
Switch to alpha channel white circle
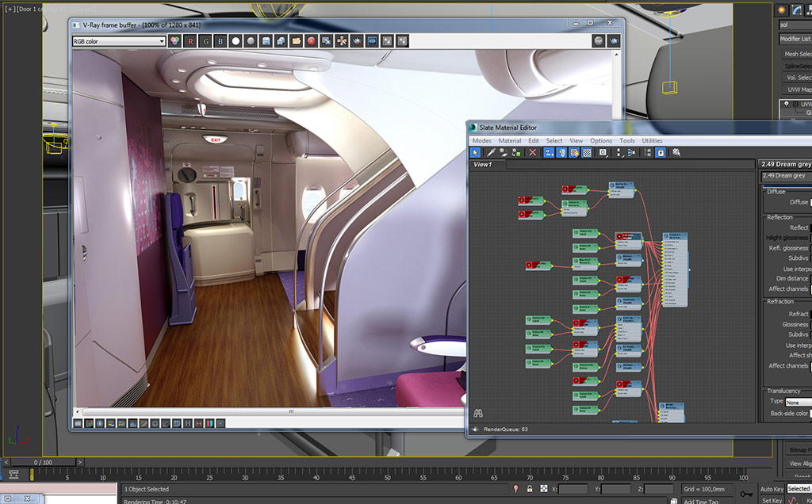pyautogui.click(x=236, y=41)
